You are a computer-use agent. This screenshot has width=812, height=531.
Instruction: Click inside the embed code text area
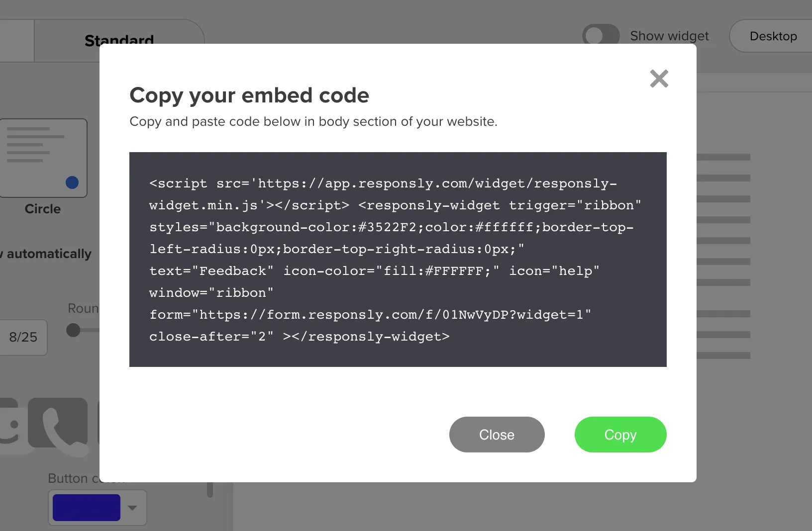398,259
